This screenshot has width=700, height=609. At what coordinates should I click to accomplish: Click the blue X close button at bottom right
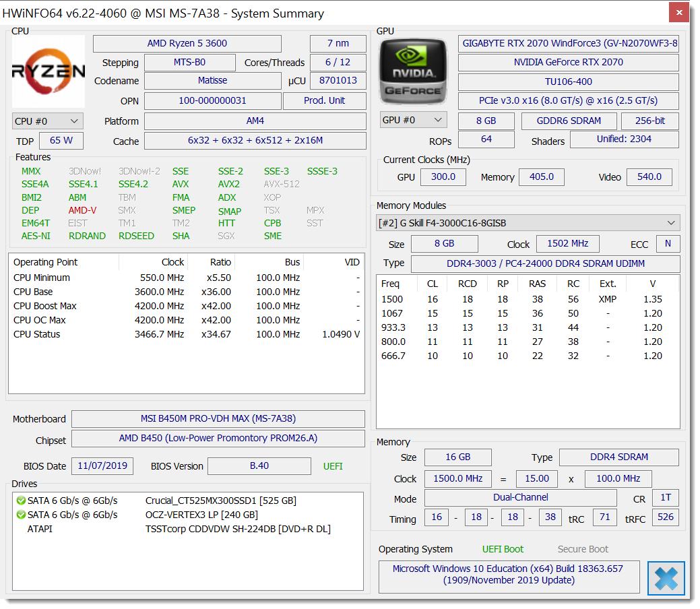point(666,578)
